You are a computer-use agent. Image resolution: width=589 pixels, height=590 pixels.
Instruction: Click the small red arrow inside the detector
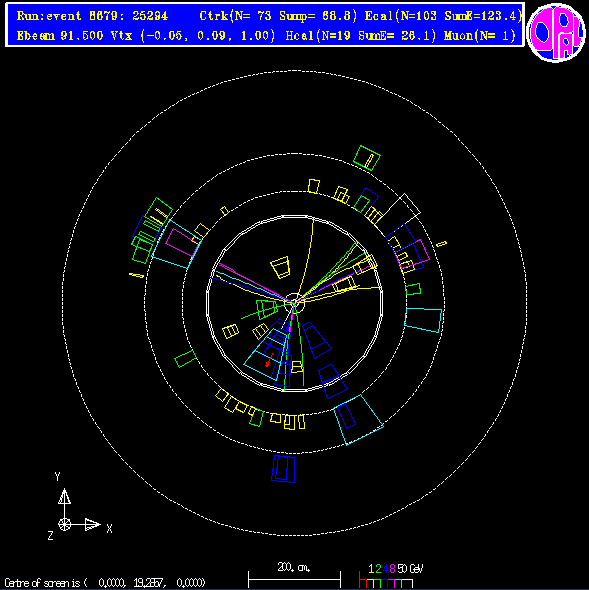pyautogui.click(x=269, y=360)
